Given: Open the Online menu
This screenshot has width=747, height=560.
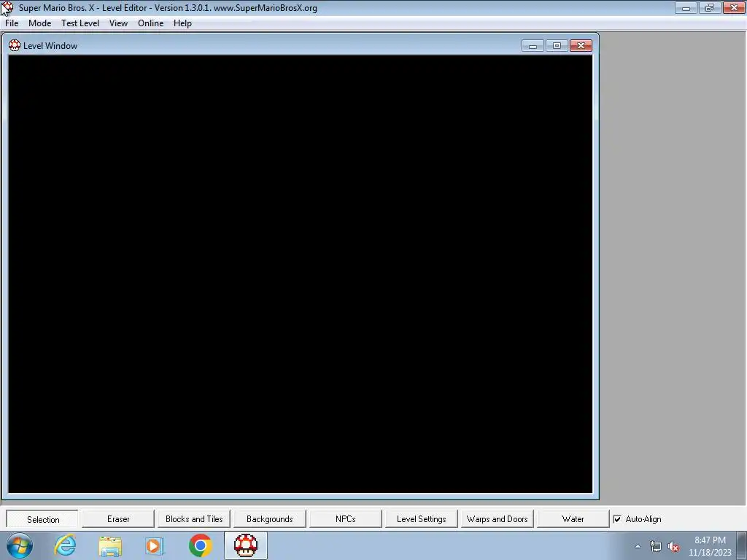Looking at the screenshot, I should point(150,23).
